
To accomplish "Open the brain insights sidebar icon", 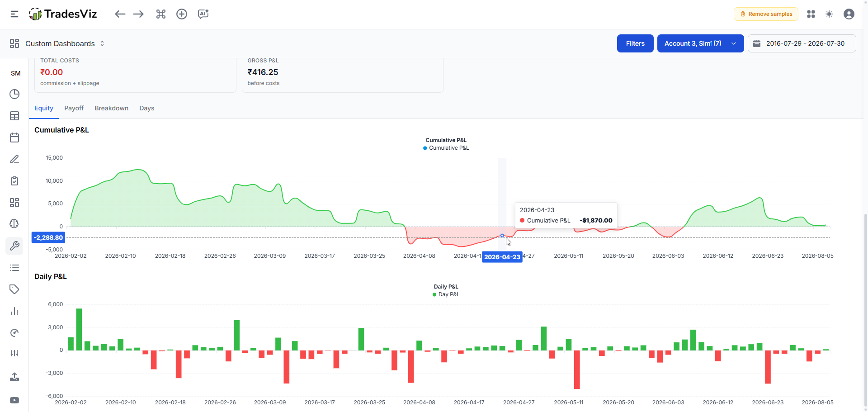I will [14, 223].
